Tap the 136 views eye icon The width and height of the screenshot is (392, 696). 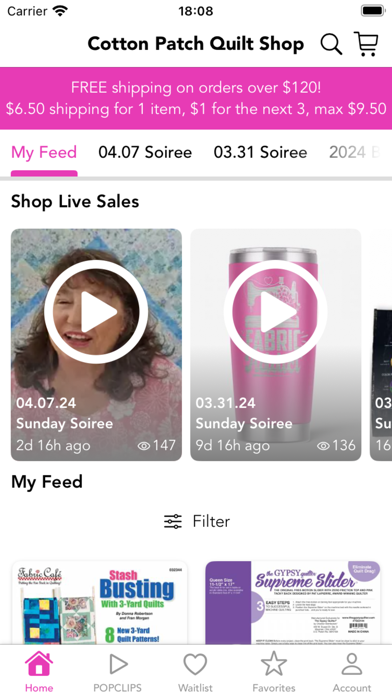(x=323, y=446)
